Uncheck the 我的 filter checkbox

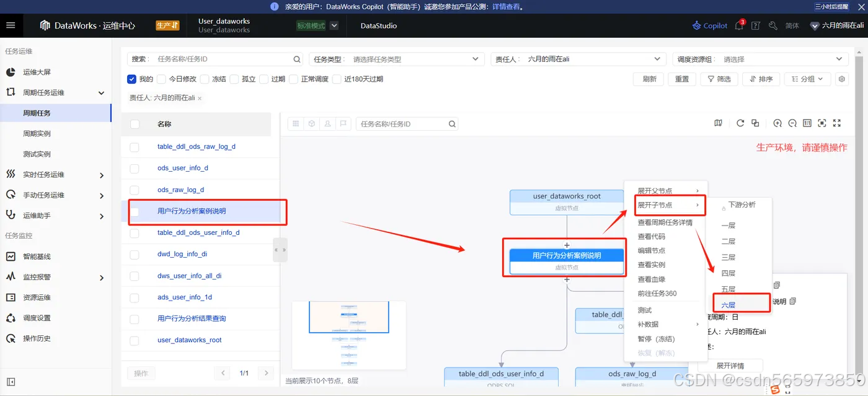point(132,79)
